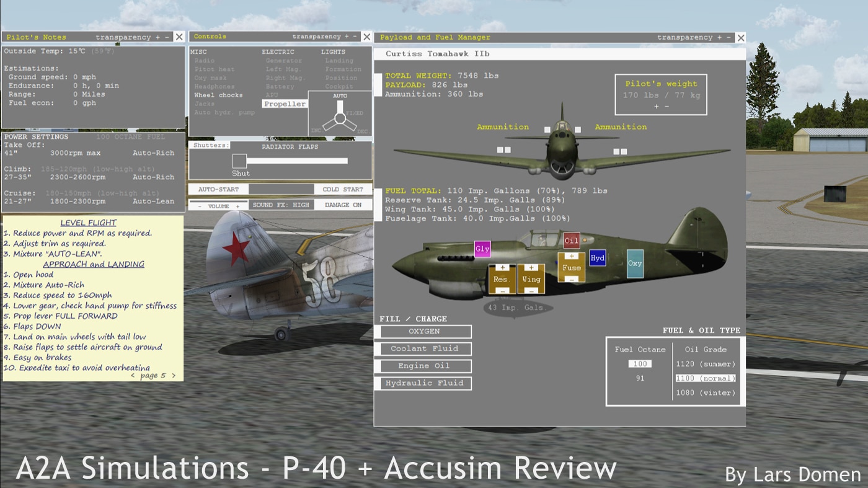Toggle the DAMAGE ON setting
The width and height of the screenshot is (868, 488).
tap(343, 205)
